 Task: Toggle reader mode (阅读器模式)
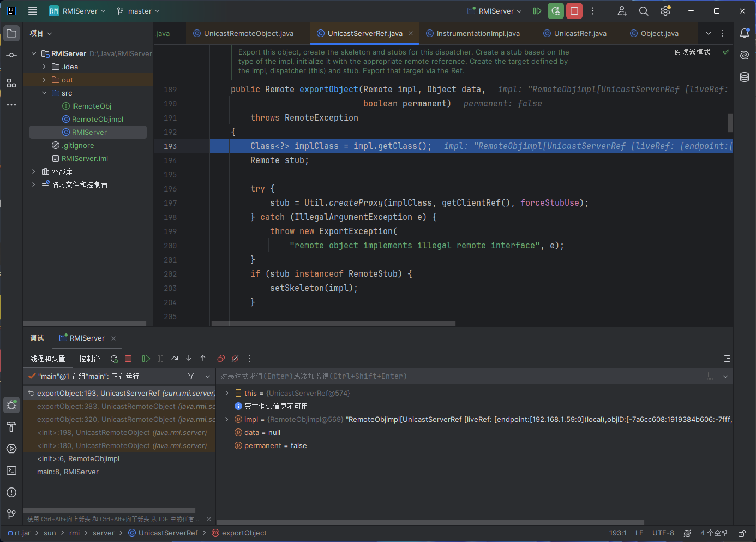692,52
